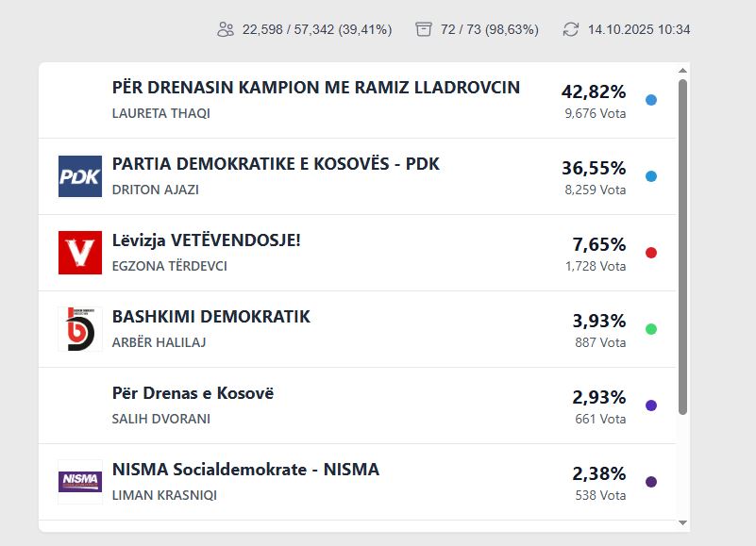
Task: Open PARTIA DEMOKRATIKE E KOSOVËS - PDK entry
Action: pos(276,164)
